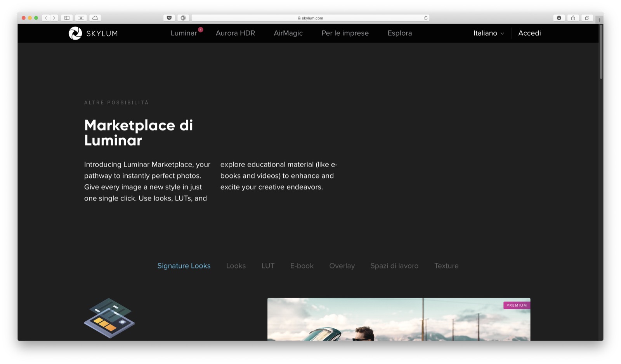Screen dimensions: 621x364
Task: Open the star Top Sites button
Action: click(x=81, y=18)
